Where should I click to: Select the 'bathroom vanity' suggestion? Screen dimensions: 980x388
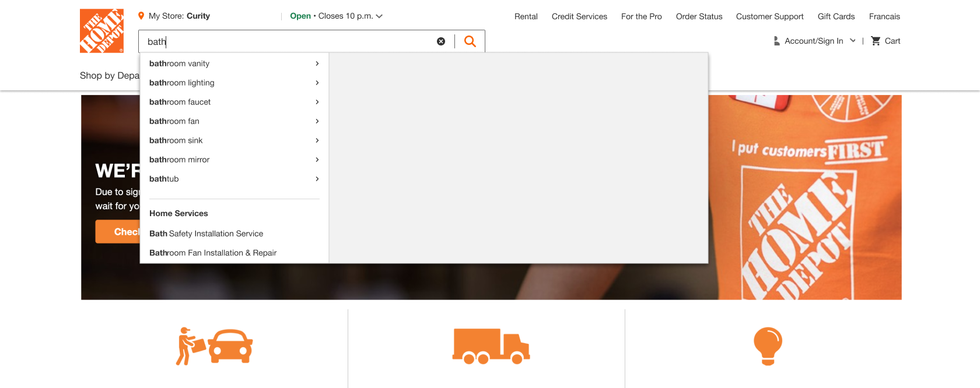click(179, 64)
